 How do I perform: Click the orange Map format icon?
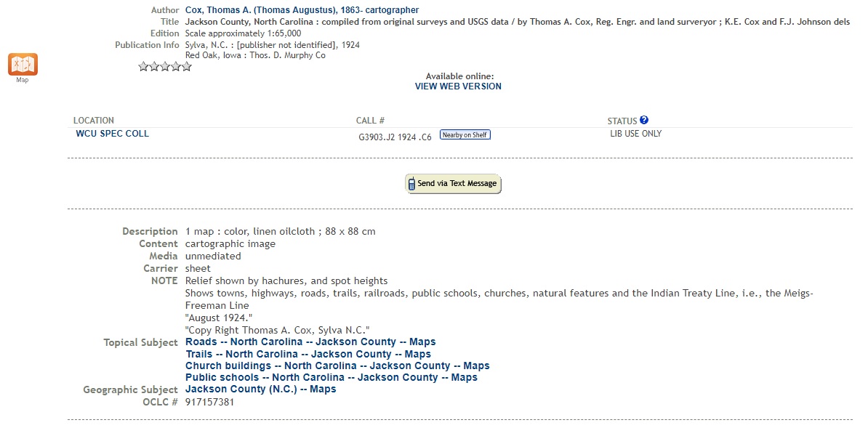point(23,64)
